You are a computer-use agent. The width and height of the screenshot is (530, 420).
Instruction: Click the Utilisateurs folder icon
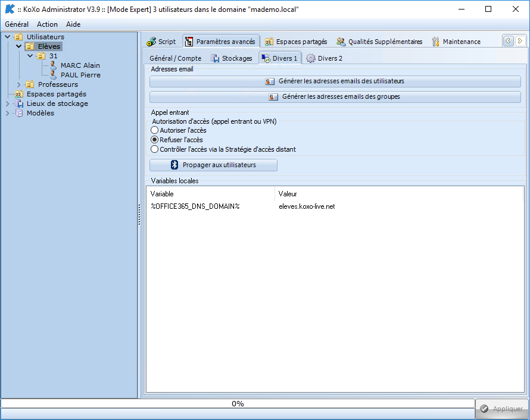pyautogui.click(x=19, y=37)
